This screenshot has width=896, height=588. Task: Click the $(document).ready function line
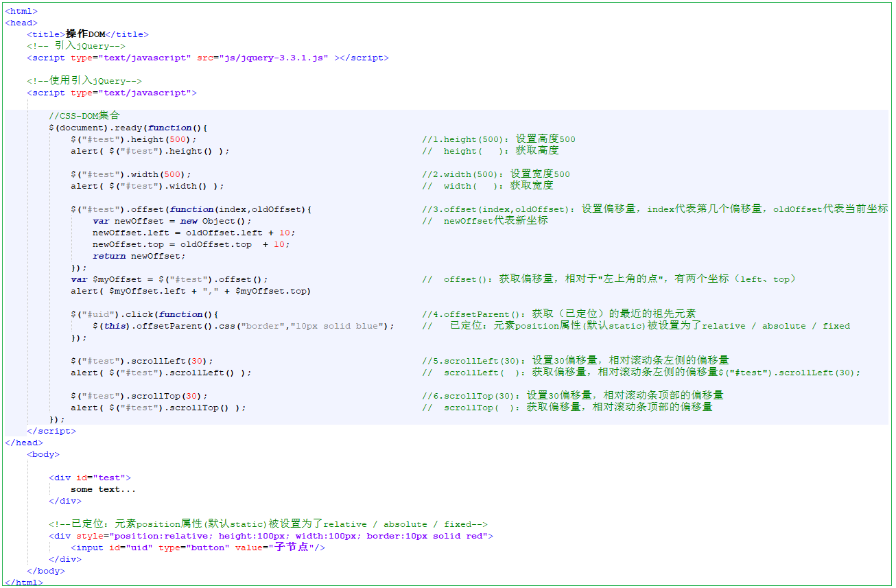click(x=128, y=128)
